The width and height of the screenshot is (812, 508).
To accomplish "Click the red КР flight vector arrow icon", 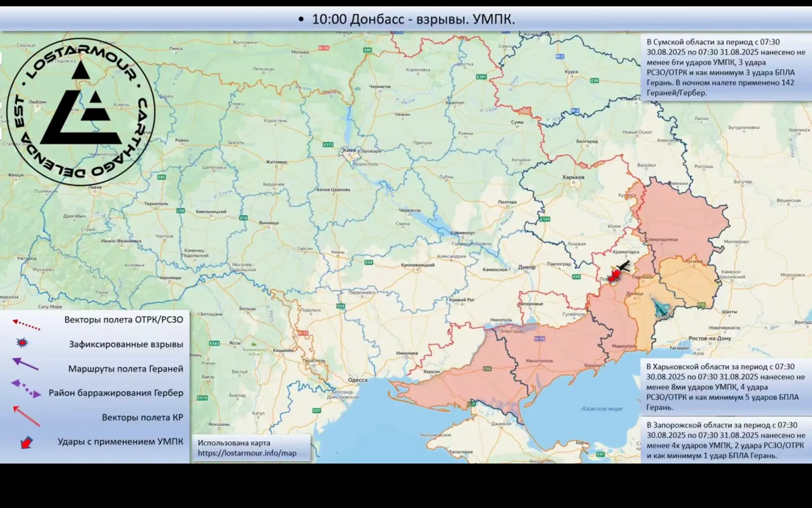I will tap(26, 416).
